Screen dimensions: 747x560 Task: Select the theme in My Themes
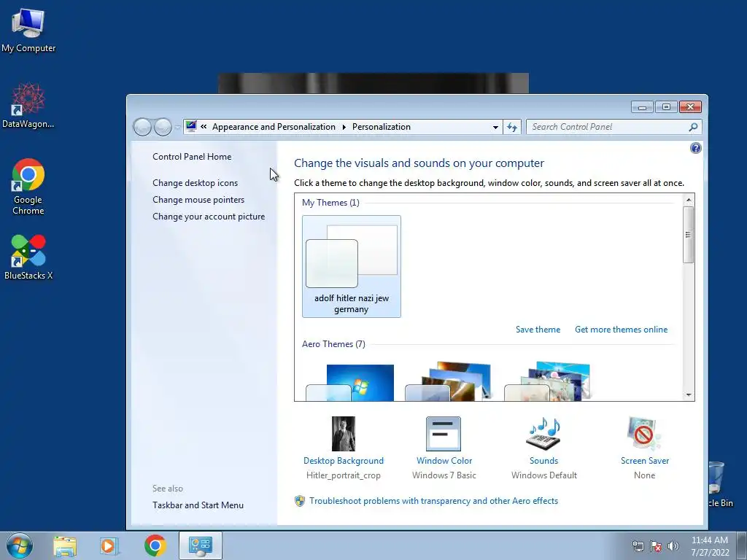[352, 266]
